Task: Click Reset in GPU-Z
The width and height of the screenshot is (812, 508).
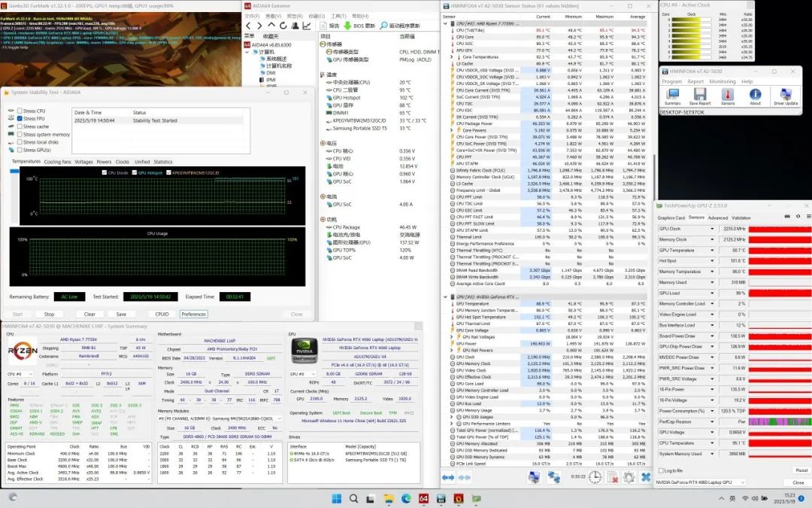Action: pos(801,470)
